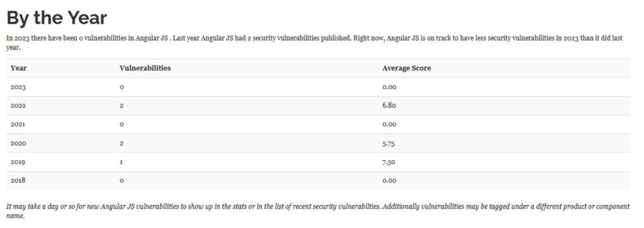Click the 2022 year cell
The width and height of the screenshot is (644, 228).
18,106
